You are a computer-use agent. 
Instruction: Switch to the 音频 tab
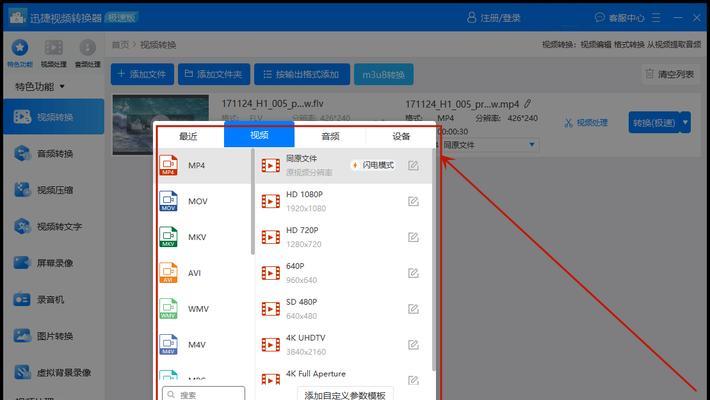[x=330, y=136]
